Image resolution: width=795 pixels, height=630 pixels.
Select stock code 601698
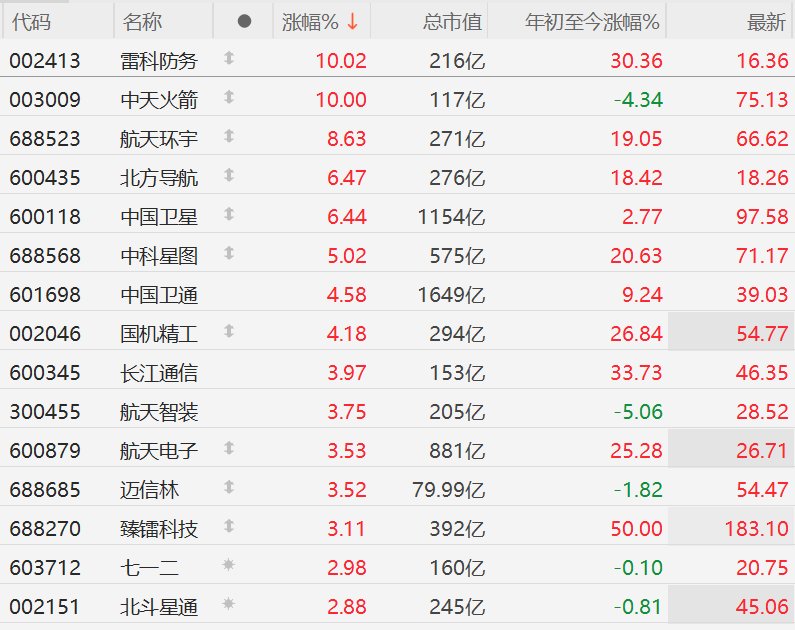[x=45, y=295]
